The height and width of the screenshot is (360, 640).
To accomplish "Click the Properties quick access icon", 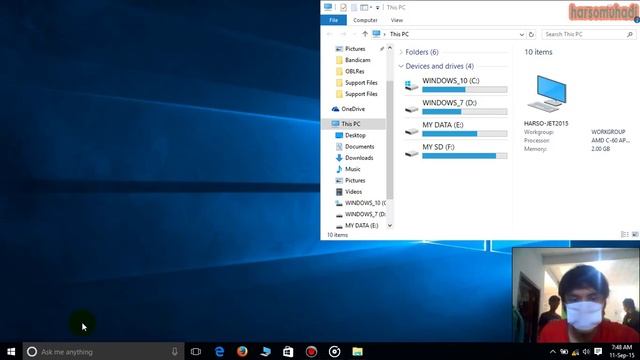I will point(343,7).
